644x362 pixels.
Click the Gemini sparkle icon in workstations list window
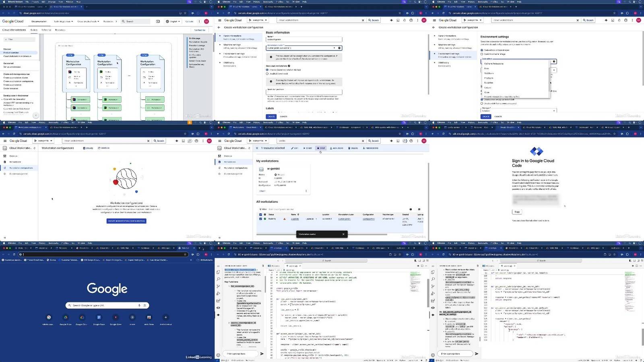pos(391,141)
